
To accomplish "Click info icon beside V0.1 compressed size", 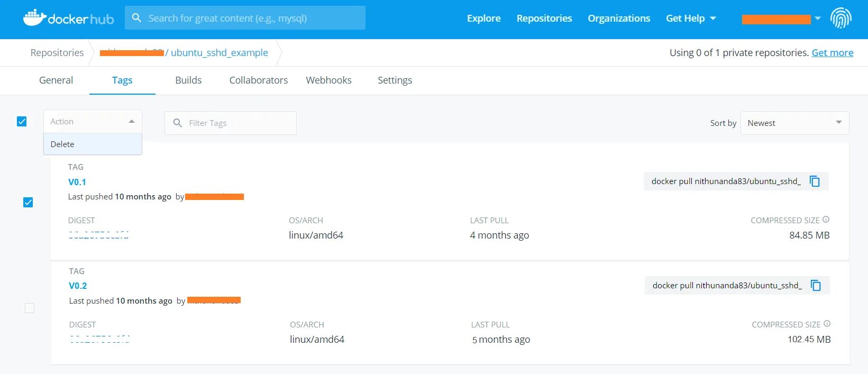I will [x=826, y=220].
